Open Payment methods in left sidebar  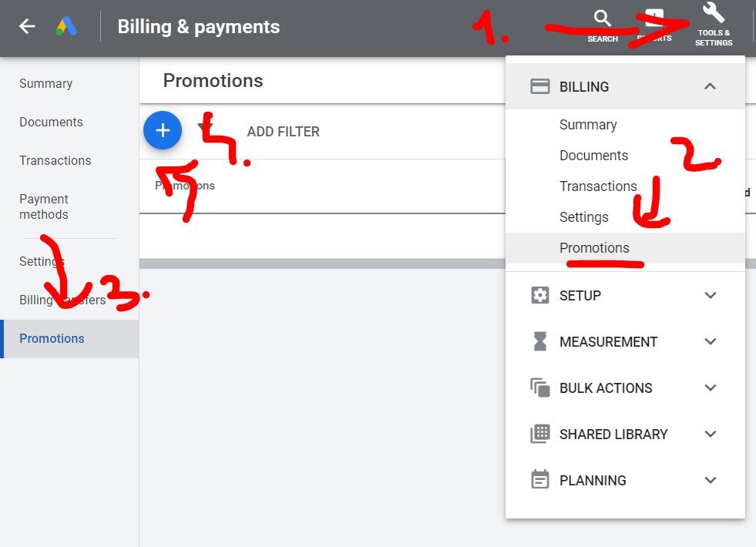click(44, 206)
